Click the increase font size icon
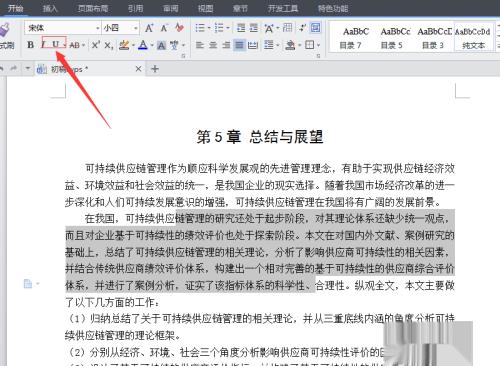This screenshot has width=500, height=366. coord(149,28)
